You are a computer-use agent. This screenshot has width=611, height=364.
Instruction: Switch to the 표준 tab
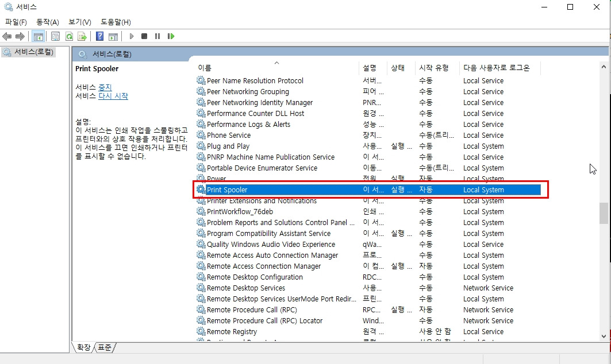[x=105, y=347]
